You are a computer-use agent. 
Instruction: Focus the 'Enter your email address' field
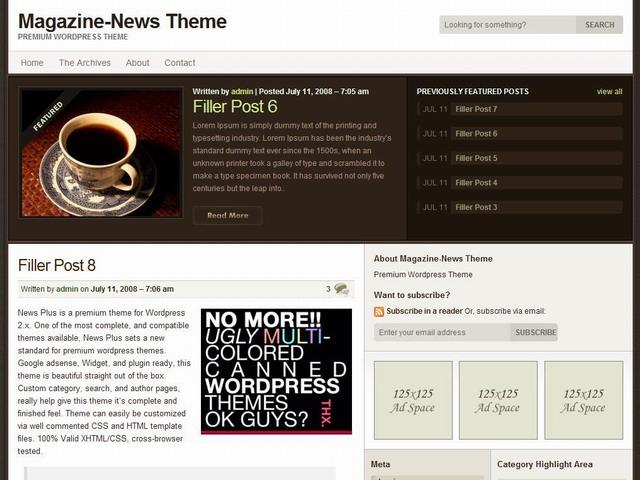point(442,332)
